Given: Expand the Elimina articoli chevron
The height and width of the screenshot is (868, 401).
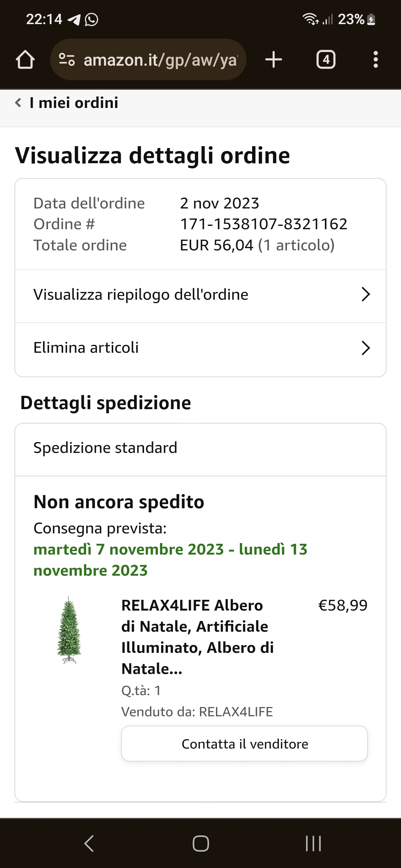Looking at the screenshot, I should (366, 348).
